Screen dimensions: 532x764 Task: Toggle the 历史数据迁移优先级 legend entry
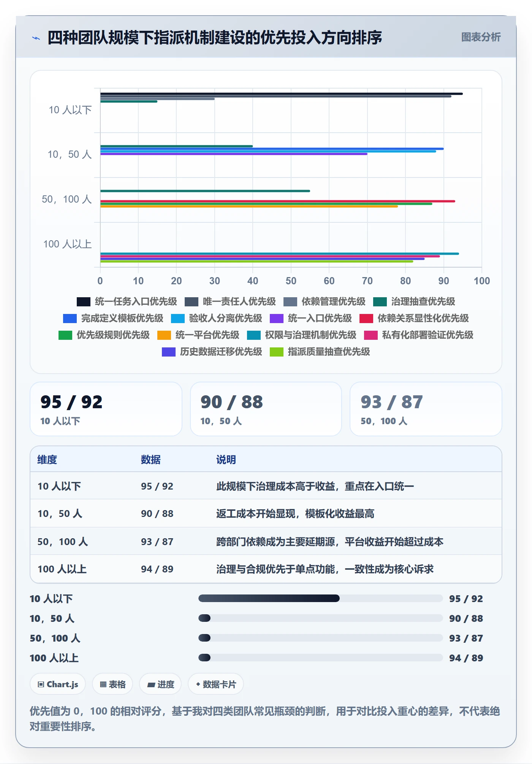(x=212, y=352)
